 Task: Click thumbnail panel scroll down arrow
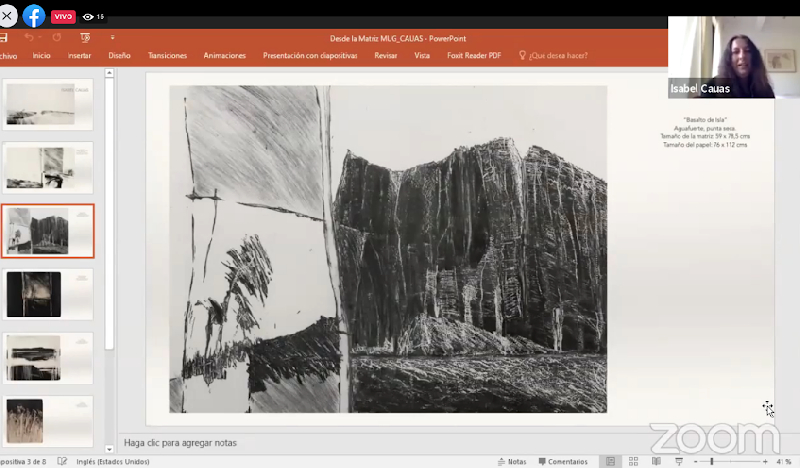[x=109, y=449]
